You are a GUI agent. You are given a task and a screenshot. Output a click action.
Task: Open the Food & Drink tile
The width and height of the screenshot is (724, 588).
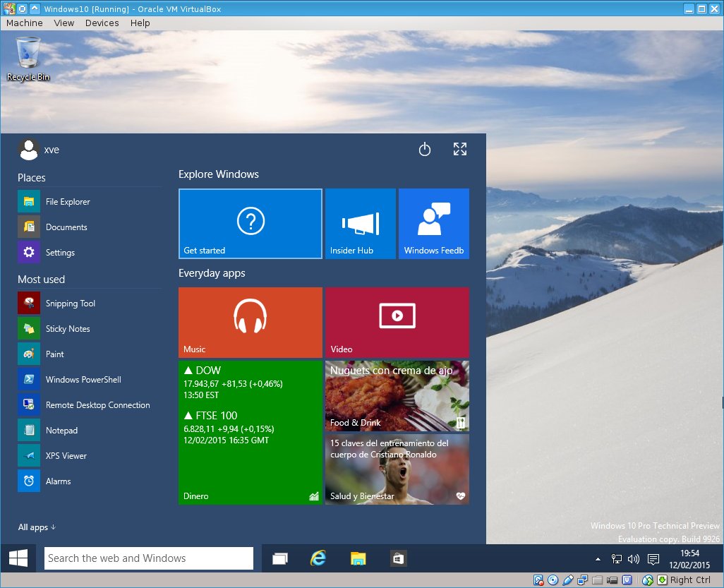(397, 396)
